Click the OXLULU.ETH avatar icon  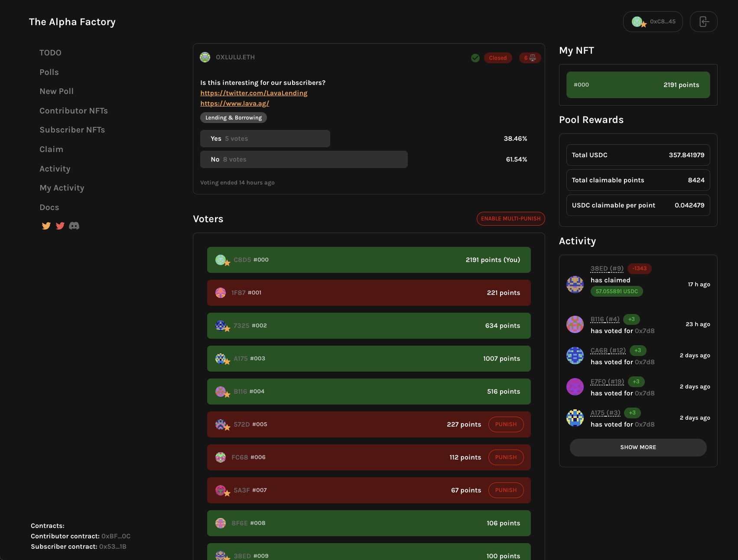tap(205, 57)
